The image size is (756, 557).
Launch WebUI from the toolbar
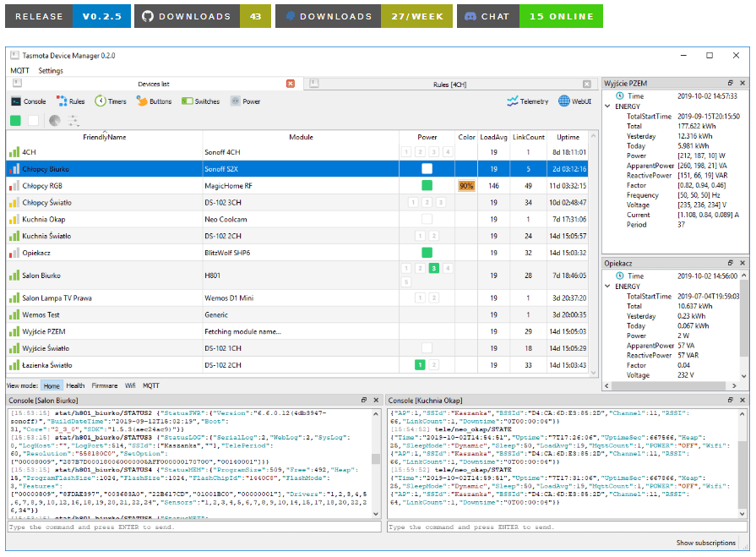click(x=575, y=101)
